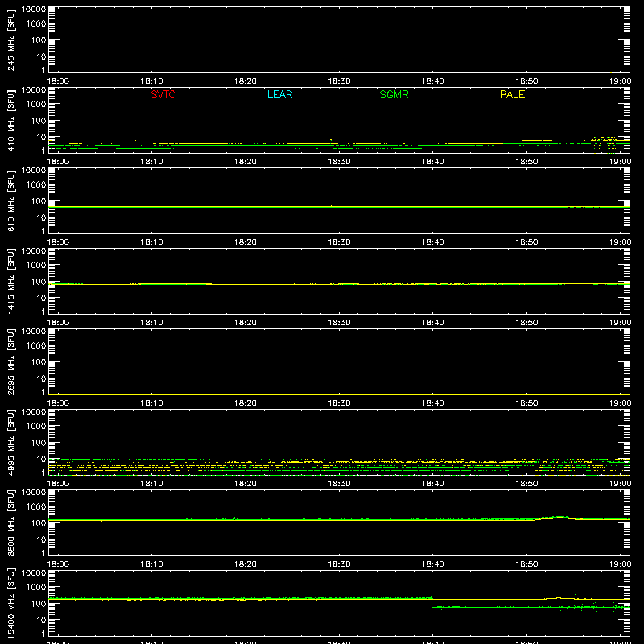Click the 18:10 label under 410 MHz panel
Image resolution: width=644 pixels, height=644 pixels.
[x=152, y=162]
